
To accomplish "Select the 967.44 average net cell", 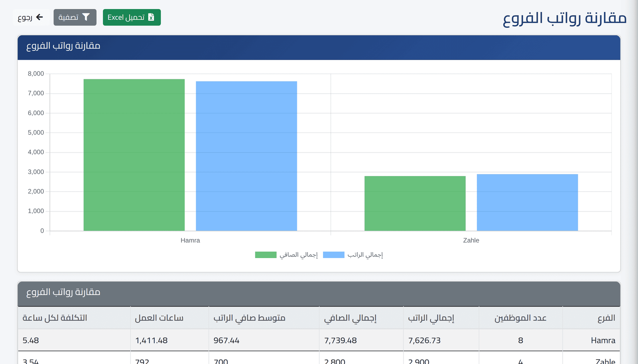I will (264, 340).
